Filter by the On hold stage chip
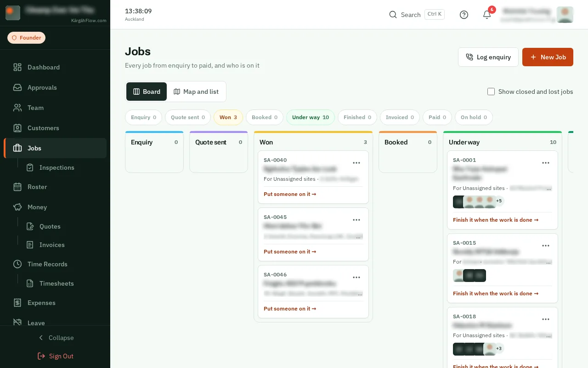Image resolution: width=588 pixels, height=368 pixels. coord(474,117)
